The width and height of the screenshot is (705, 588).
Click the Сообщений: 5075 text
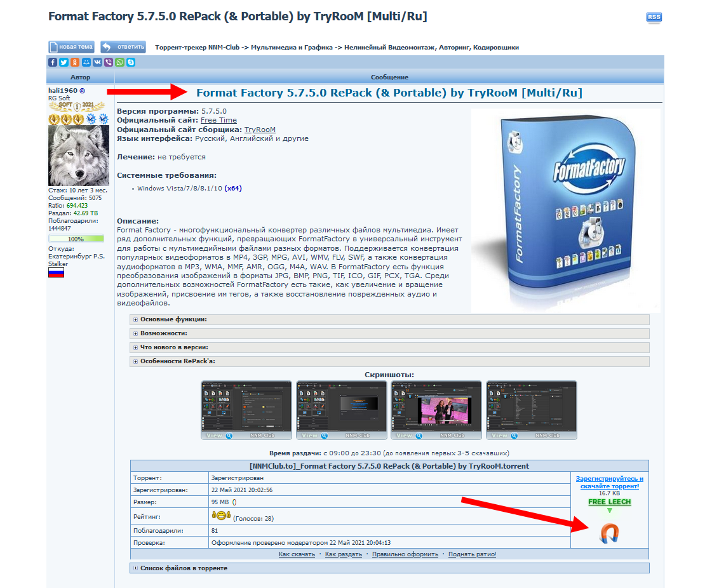pos(75,197)
